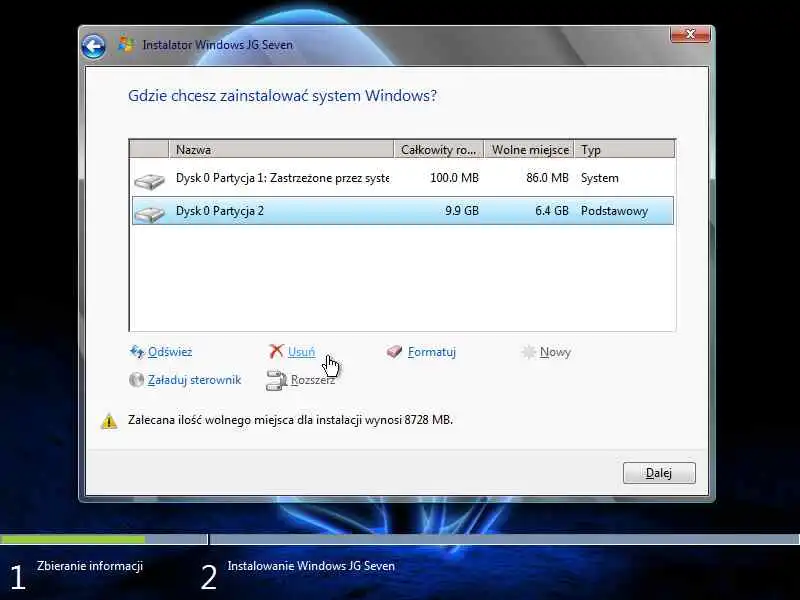800x600 pixels.
Task: Click the red X delete icon
Action: (x=276, y=351)
